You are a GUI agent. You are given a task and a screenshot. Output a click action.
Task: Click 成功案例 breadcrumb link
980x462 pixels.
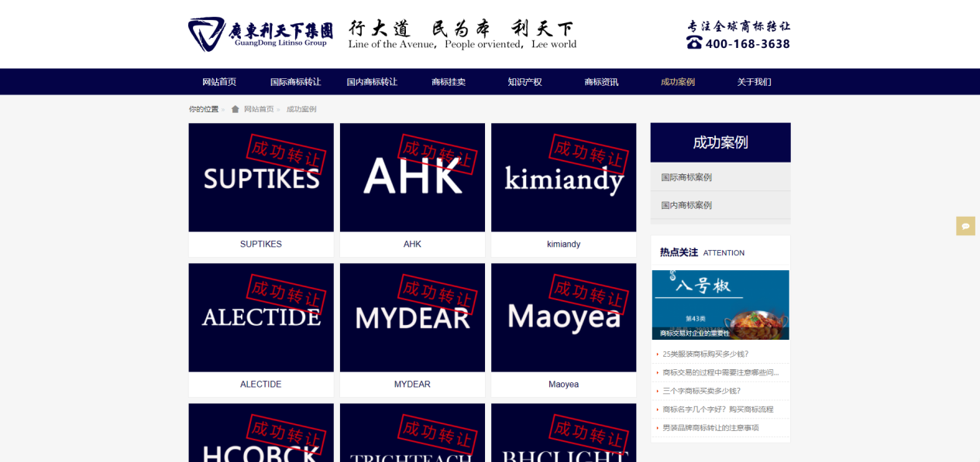click(x=301, y=109)
